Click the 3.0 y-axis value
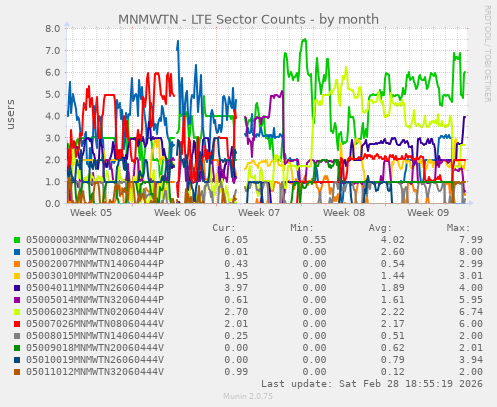The width and height of the screenshot is (497, 407). 53,138
